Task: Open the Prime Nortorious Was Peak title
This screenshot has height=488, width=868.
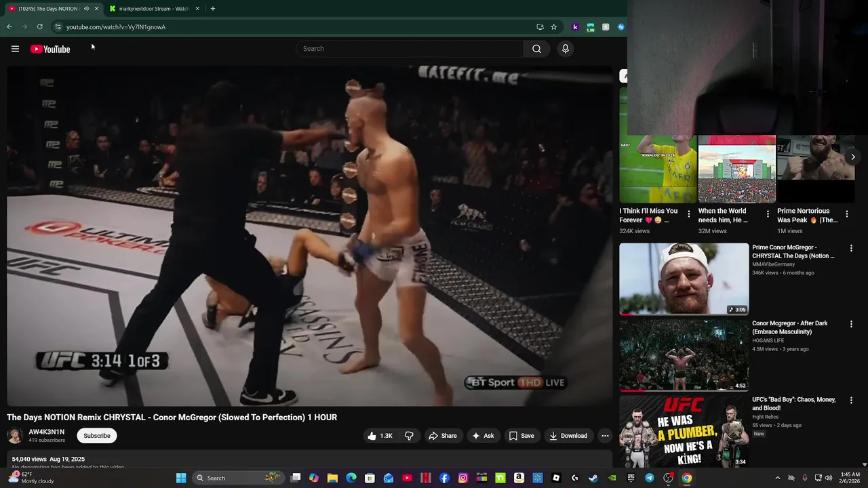Action: pos(807,216)
